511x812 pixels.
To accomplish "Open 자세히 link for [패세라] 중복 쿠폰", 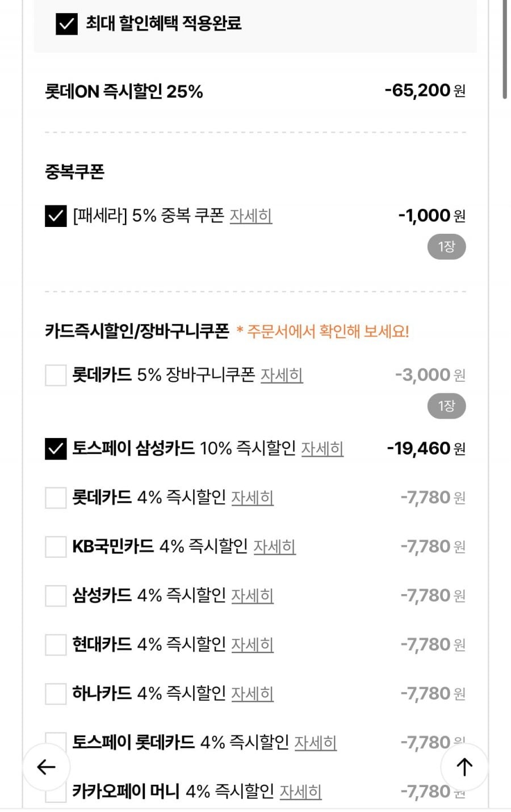I will click(250, 216).
